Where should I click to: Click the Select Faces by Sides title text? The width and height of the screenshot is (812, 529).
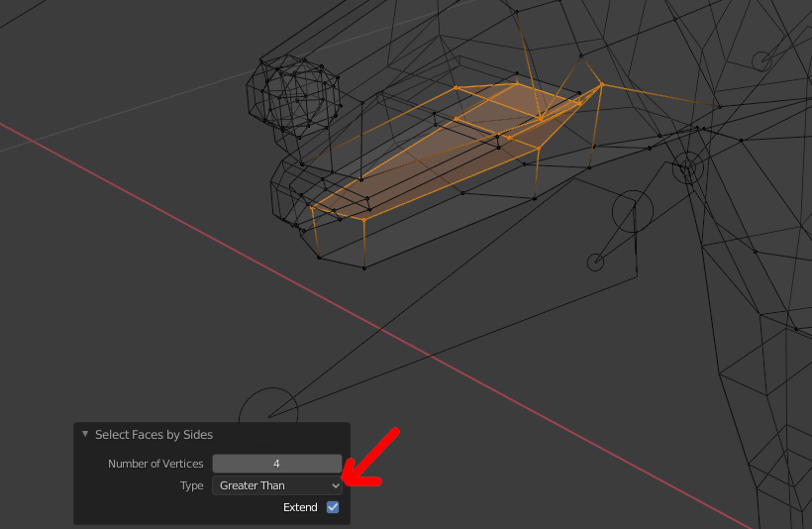point(153,435)
